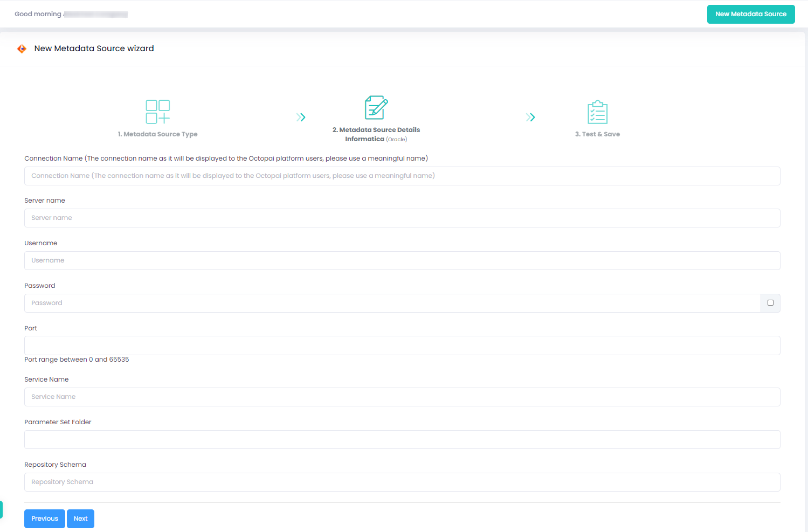The image size is (808, 532).
Task: Select the Username text box
Action: (402, 260)
